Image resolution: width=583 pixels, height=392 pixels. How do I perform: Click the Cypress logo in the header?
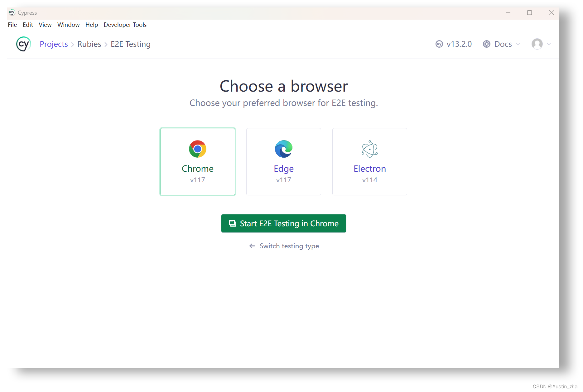tap(23, 44)
